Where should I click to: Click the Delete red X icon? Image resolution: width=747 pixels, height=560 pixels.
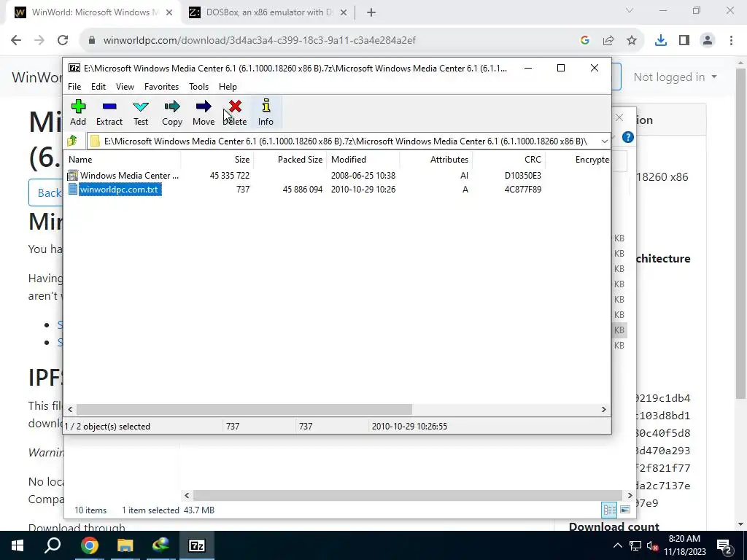coord(235,106)
